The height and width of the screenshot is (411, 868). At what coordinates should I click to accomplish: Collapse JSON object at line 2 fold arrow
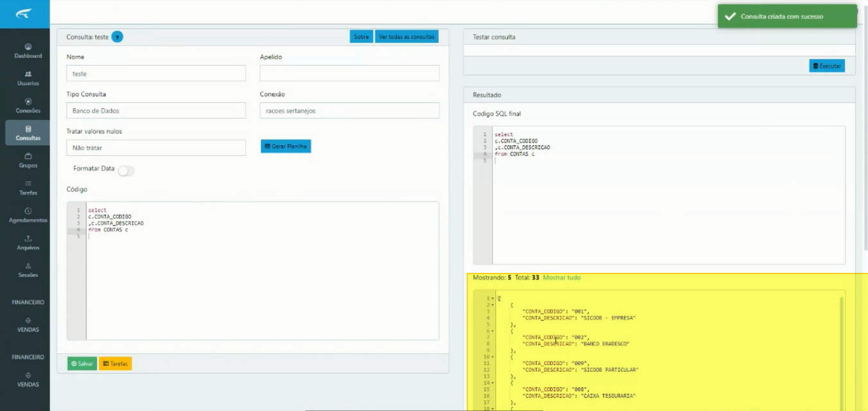coord(492,305)
